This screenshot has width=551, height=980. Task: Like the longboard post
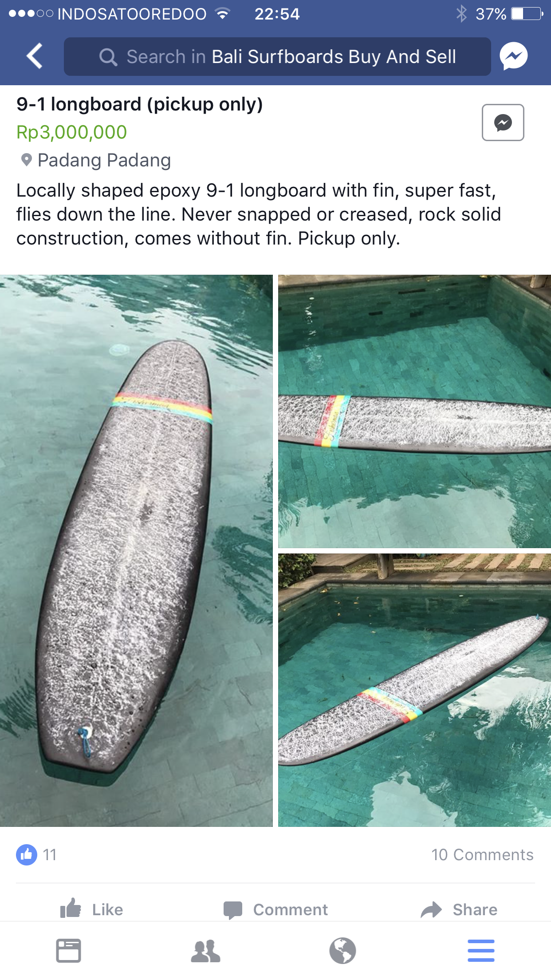pyautogui.click(x=92, y=909)
